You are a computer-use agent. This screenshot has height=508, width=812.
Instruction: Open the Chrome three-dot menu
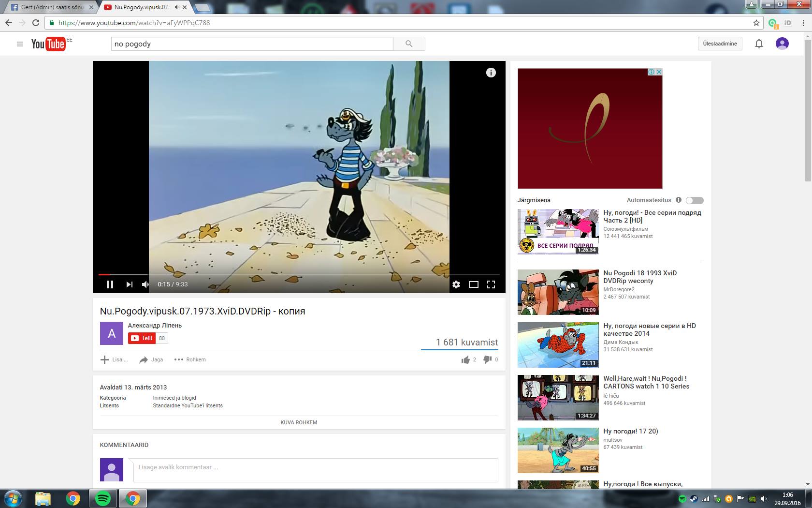(802, 23)
